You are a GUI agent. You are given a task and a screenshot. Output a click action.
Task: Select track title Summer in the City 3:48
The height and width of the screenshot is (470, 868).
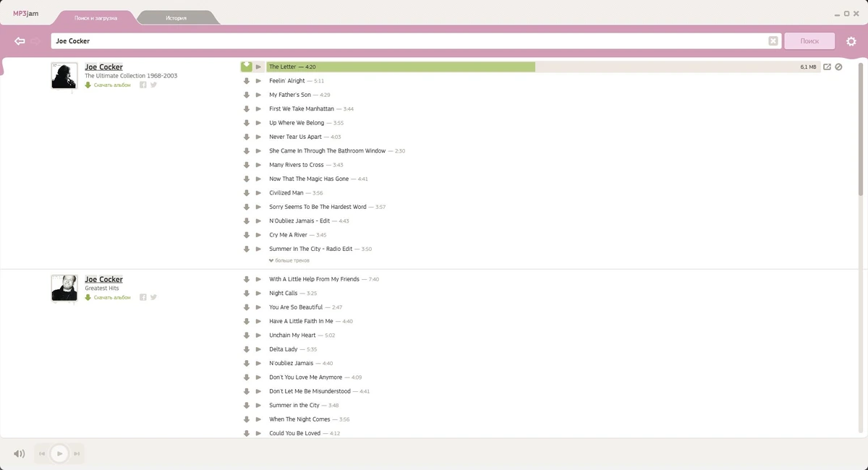294,406
